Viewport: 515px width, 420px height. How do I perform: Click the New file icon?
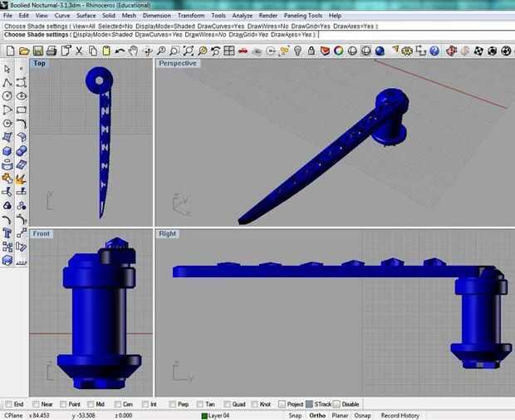click(10, 51)
